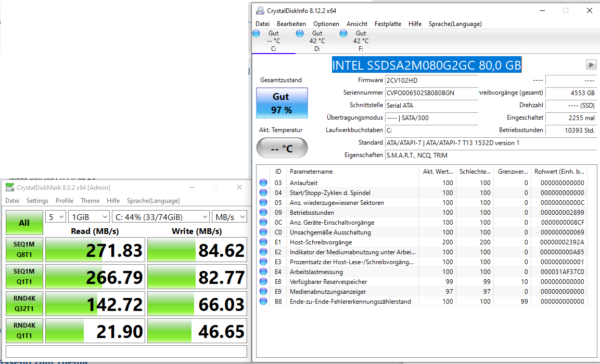Open the MB/s unit dropdown
Screen dimensions: 600x364
click(x=229, y=217)
